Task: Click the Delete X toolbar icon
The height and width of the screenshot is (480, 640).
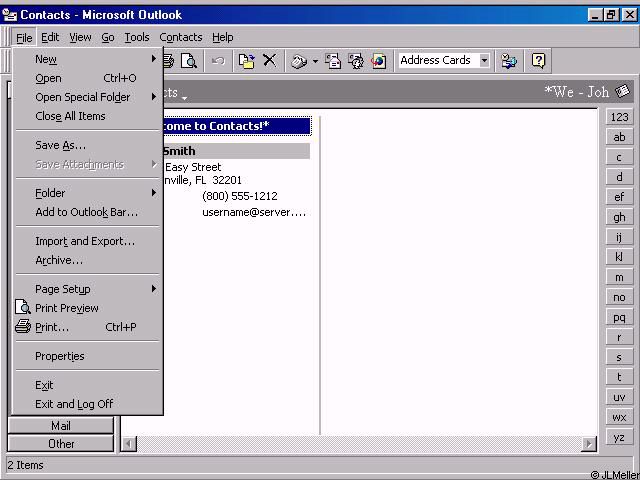Action: 269,61
